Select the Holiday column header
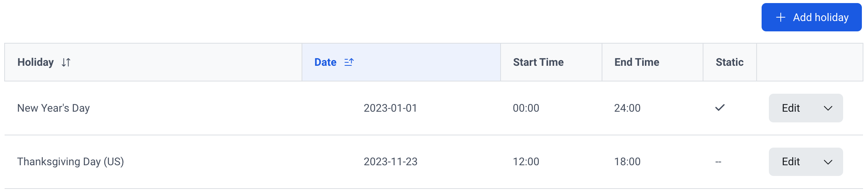 tap(153, 62)
